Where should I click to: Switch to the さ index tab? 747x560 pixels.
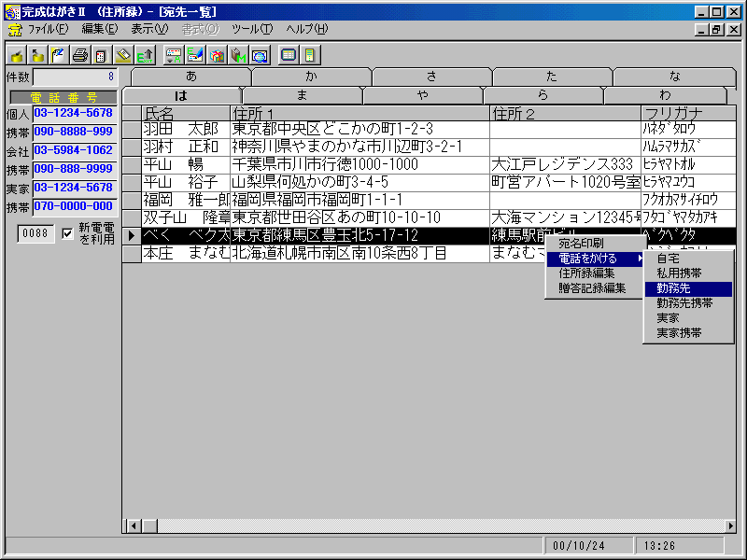click(x=432, y=77)
